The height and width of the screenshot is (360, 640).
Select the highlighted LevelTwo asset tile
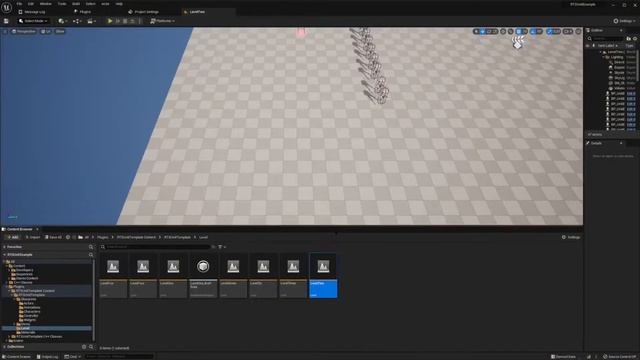click(323, 276)
